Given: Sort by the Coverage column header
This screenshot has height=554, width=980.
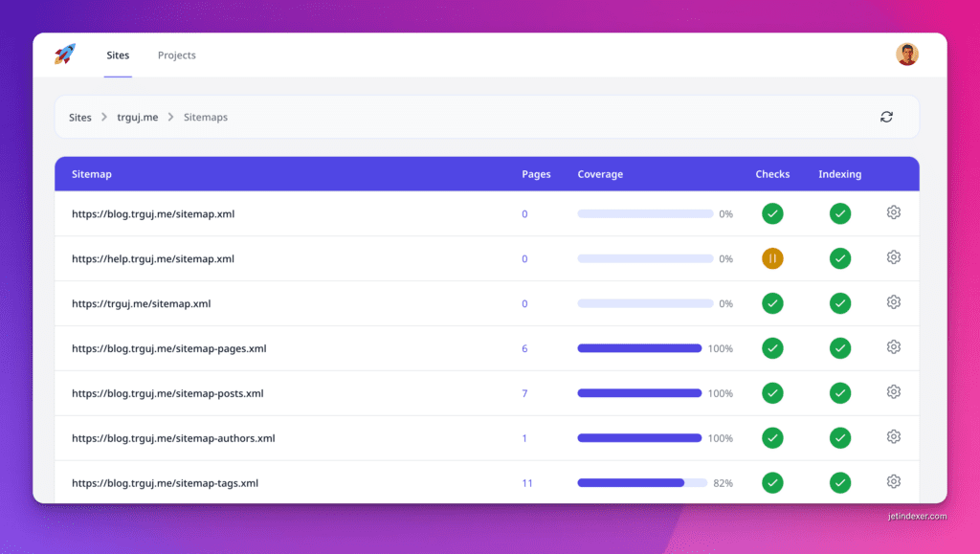Looking at the screenshot, I should coord(600,174).
